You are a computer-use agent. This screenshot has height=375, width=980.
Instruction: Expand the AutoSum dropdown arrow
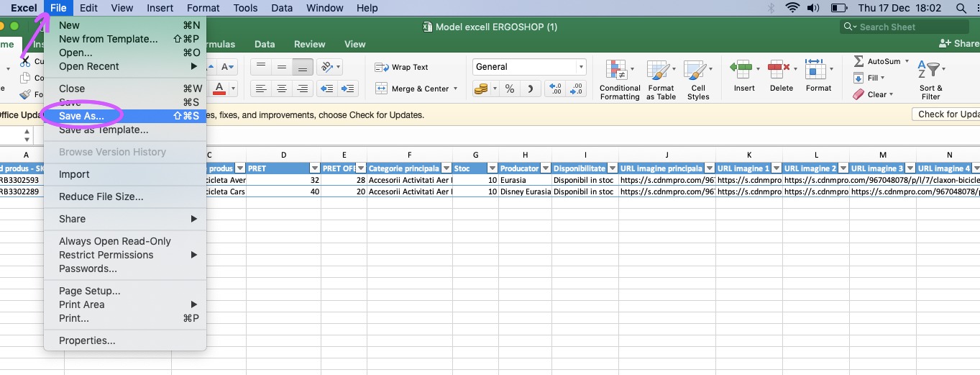pos(907,61)
